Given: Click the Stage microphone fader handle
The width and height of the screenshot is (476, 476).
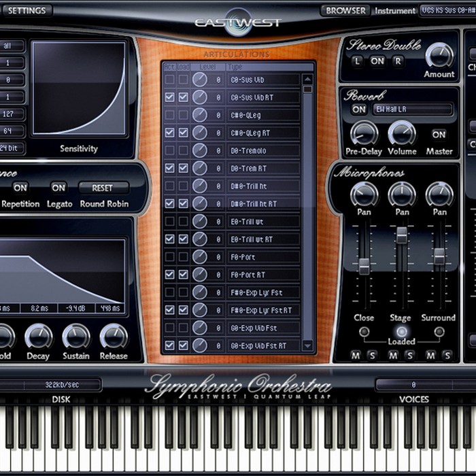Looking at the screenshot, I should coord(402,235).
